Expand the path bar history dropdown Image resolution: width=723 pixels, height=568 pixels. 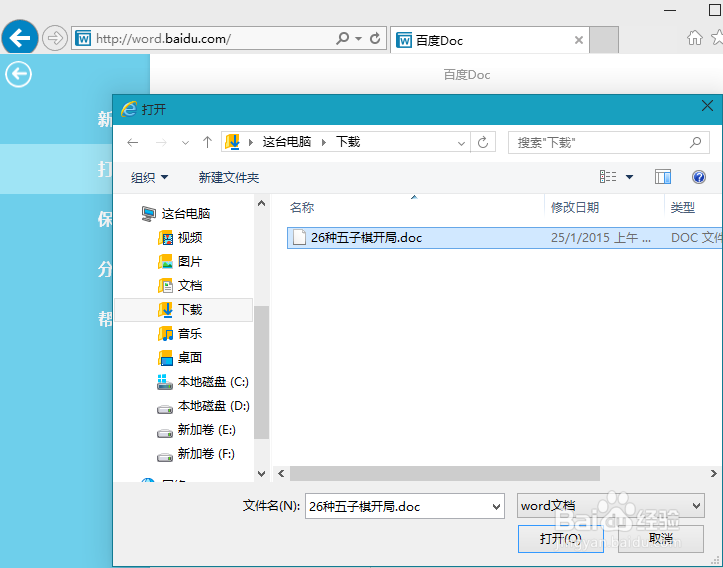coord(461,143)
